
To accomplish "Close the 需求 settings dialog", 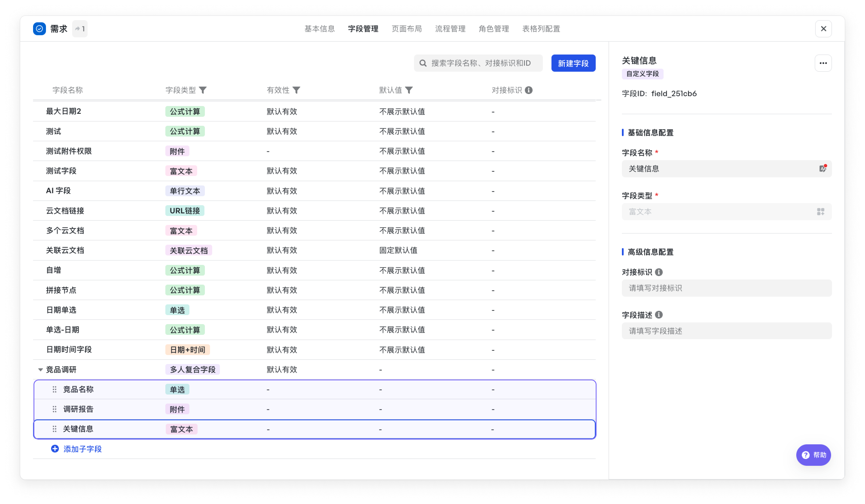I will [823, 29].
